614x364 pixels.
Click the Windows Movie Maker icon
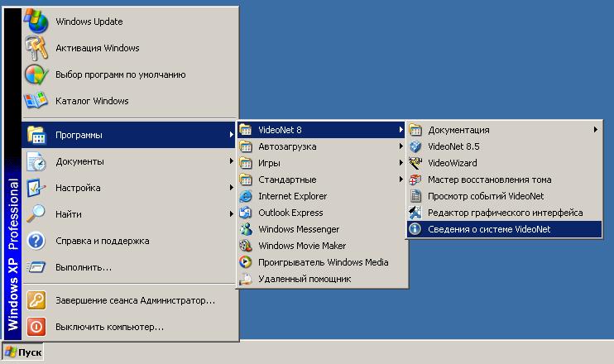click(246, 246)
